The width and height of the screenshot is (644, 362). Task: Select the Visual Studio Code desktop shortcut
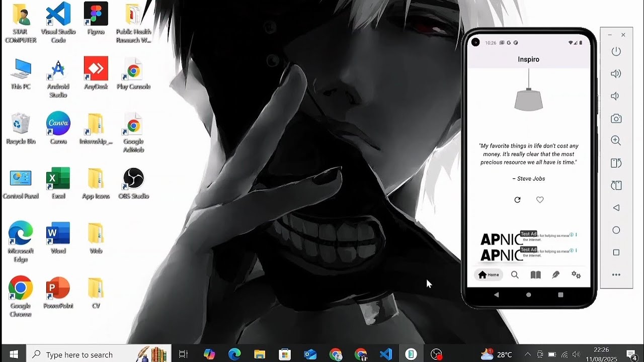tap(58, 23)
